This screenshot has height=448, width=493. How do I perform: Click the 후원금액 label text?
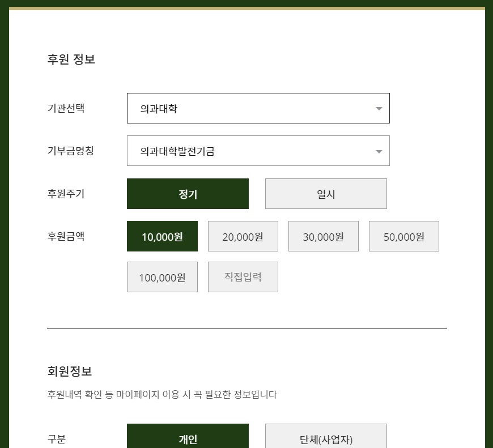(66, 236)
